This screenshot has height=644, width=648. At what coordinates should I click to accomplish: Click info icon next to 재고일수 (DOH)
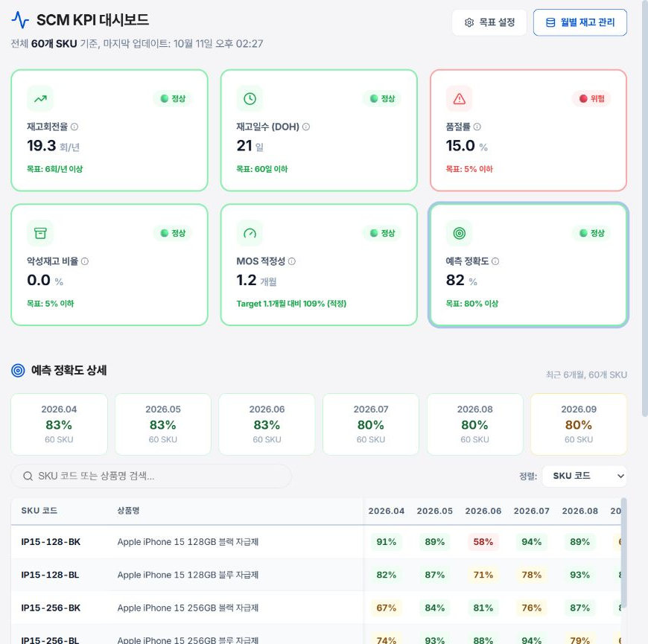pos(306,127)
